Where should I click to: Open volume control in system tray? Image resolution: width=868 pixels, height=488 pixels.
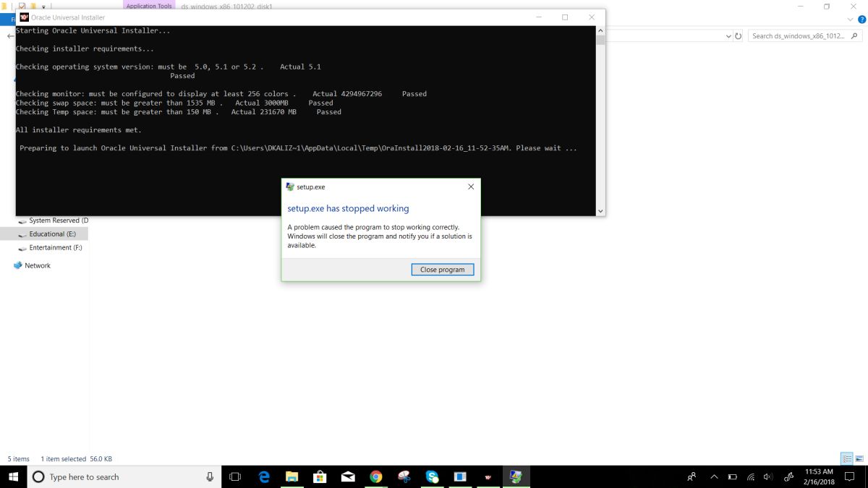point(767,476)
